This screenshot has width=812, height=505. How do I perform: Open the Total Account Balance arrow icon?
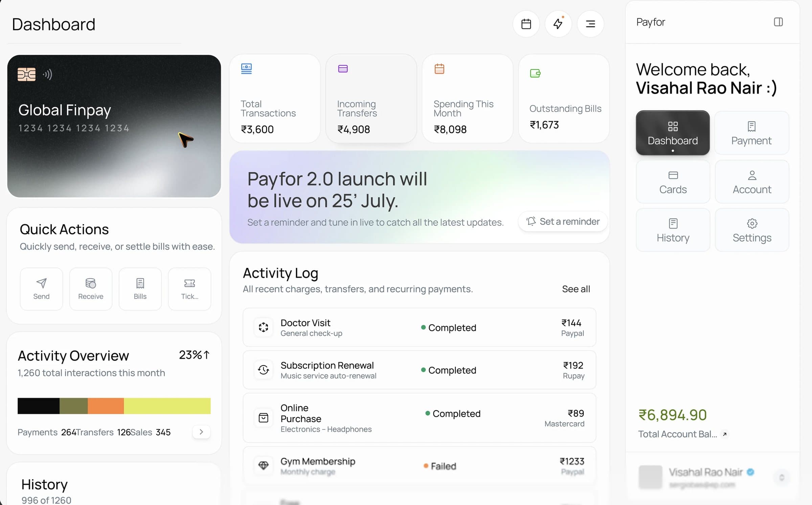click(724, 434)
